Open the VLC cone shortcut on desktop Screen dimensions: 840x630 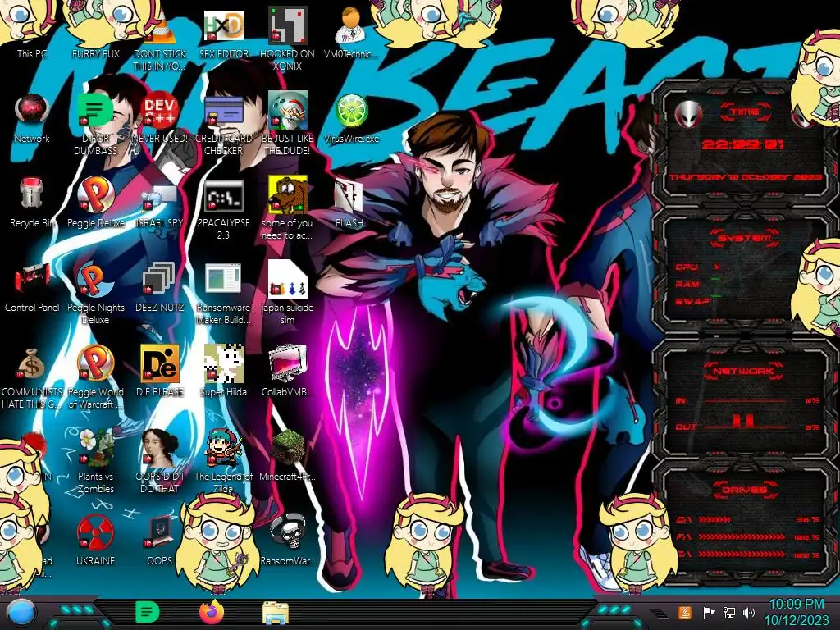(x=160, y=39)
